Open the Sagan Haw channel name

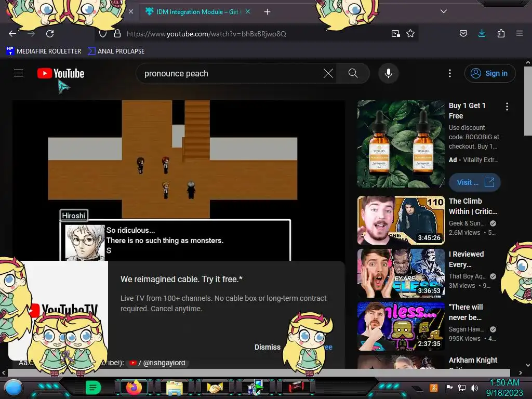(x=467, y=329)
